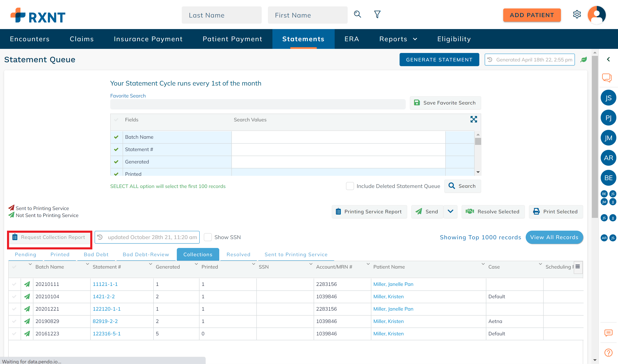Click the Batch Name search value field
The width and height of the screenshot is (618, 364).
[338, 137]
